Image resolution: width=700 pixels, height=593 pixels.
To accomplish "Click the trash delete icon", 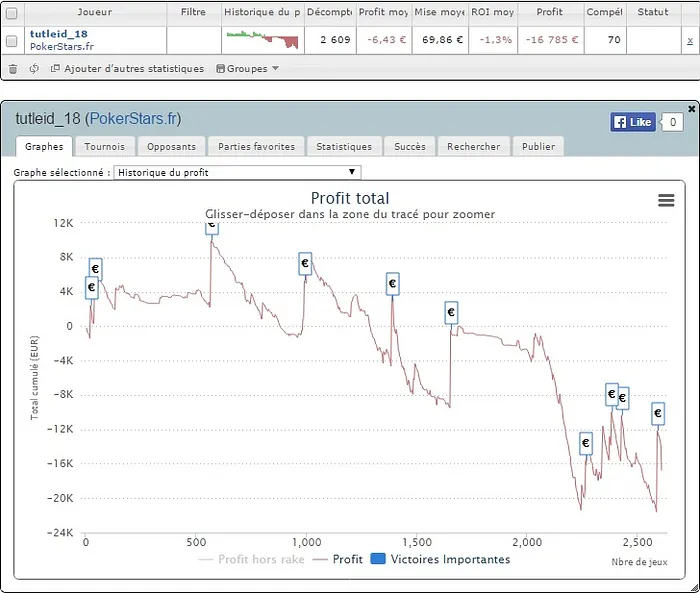I will click(x=13, y=69).
